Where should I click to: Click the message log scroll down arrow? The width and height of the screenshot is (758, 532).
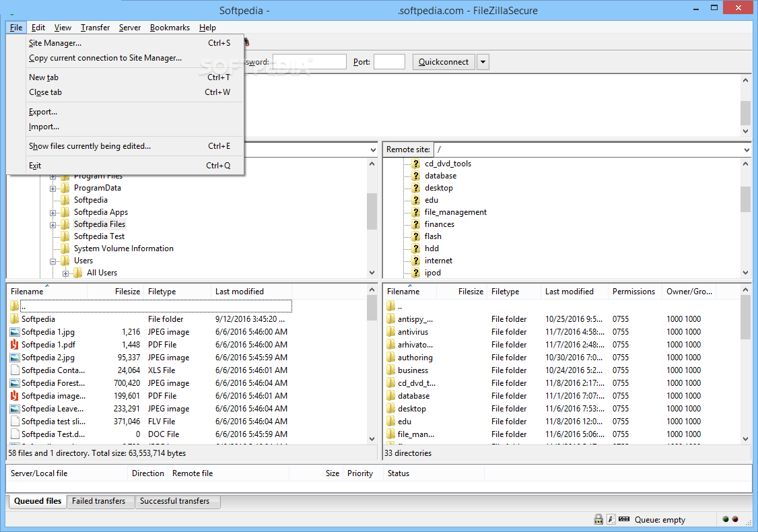745,131
